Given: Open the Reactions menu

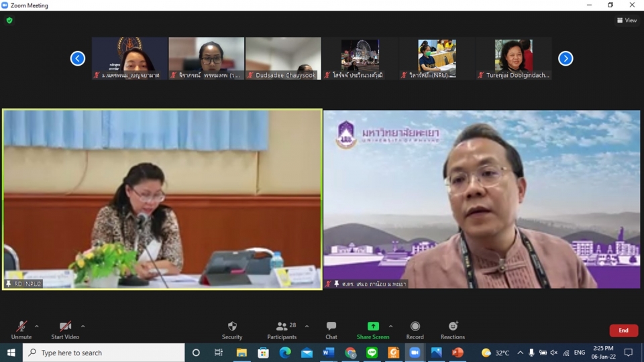Looking at the screenshot, I should (x=453, y=330).
